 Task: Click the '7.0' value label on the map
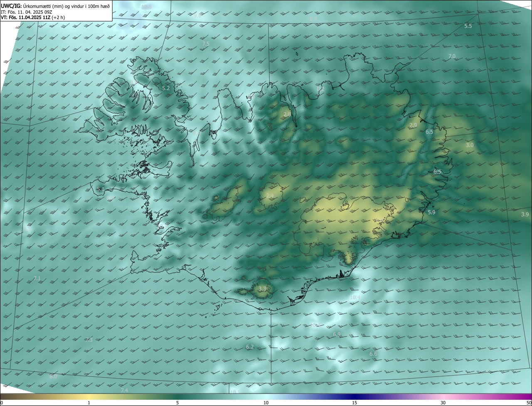click(x=452, y=56)
